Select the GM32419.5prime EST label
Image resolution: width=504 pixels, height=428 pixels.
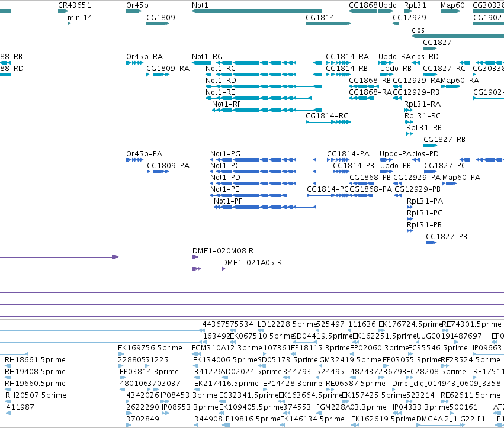(349, 360)
